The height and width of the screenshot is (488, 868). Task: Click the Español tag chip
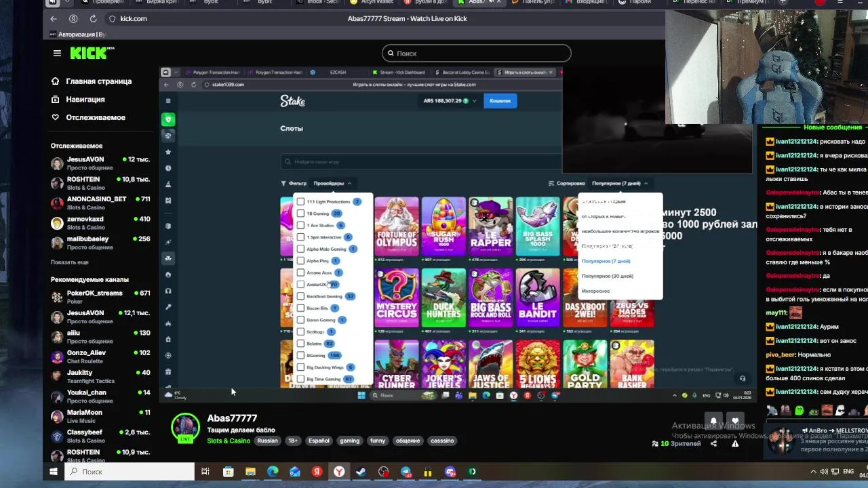(319, 441)
